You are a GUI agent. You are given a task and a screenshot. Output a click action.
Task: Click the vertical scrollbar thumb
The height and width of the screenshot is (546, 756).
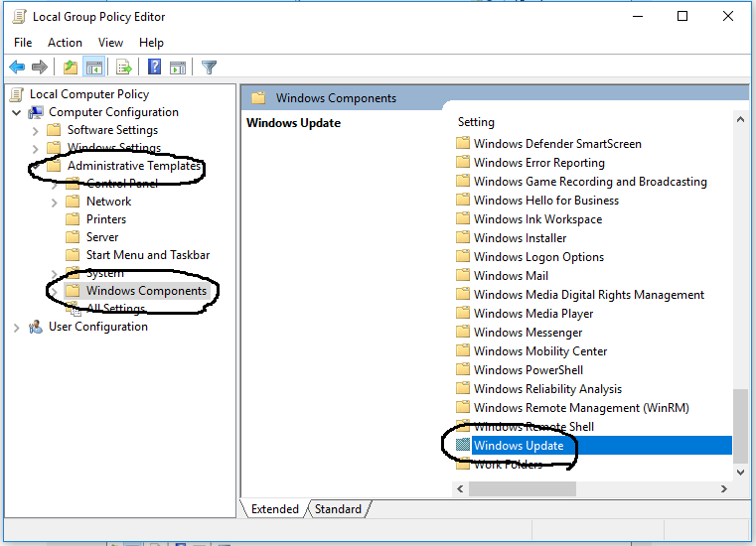[740, 426]
